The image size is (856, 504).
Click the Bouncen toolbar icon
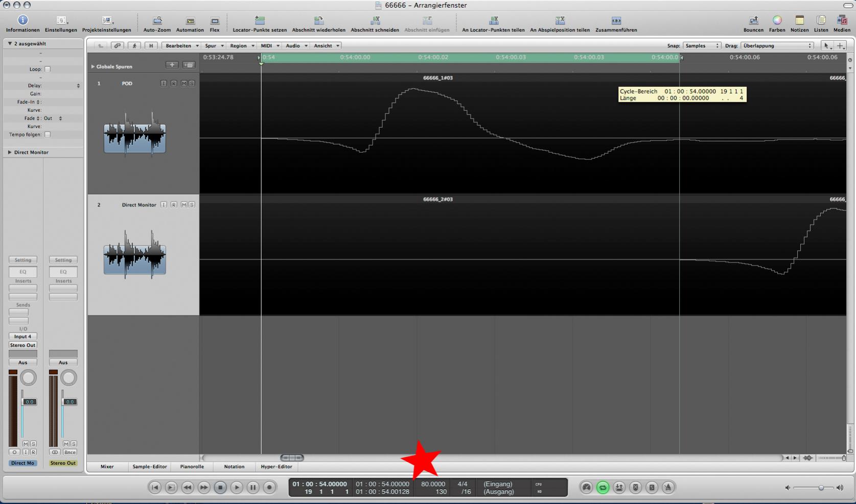tap(753, 20)
